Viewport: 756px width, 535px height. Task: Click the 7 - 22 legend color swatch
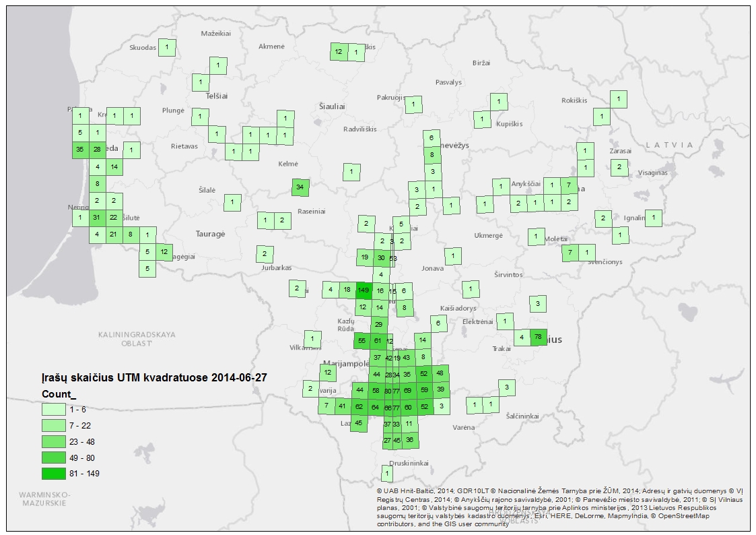55,425
